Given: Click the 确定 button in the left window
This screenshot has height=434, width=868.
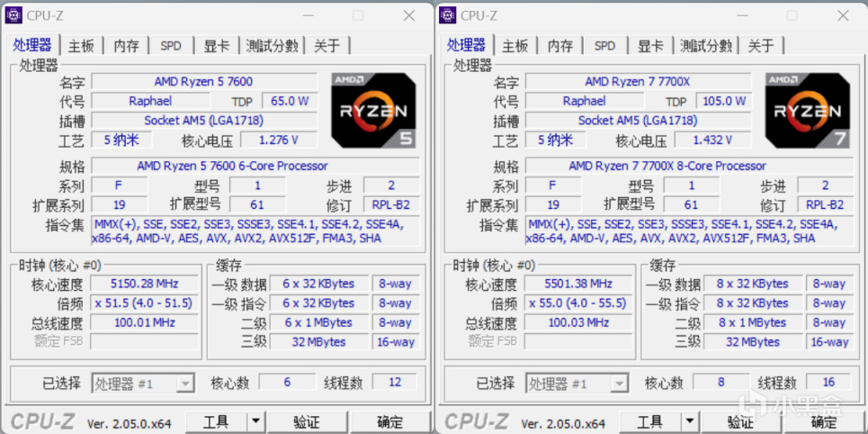Looking at the screenshot, I should coord(390,422).
